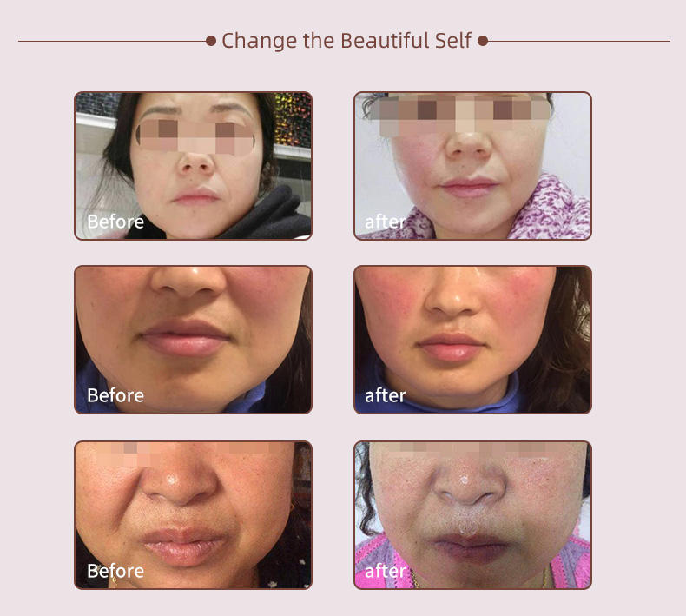
Task: Click pixelated eye mosaic in black scarf photo
Action: (x=195, y=137)
